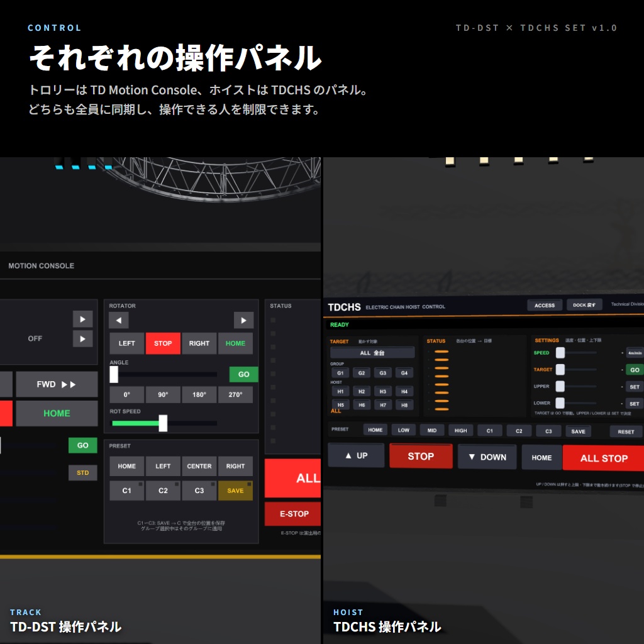The image size is (644, 644).
Task: Click the SPEED slider handle in SETTINGS
Action: pyautogui.click(x=560, y=353)
